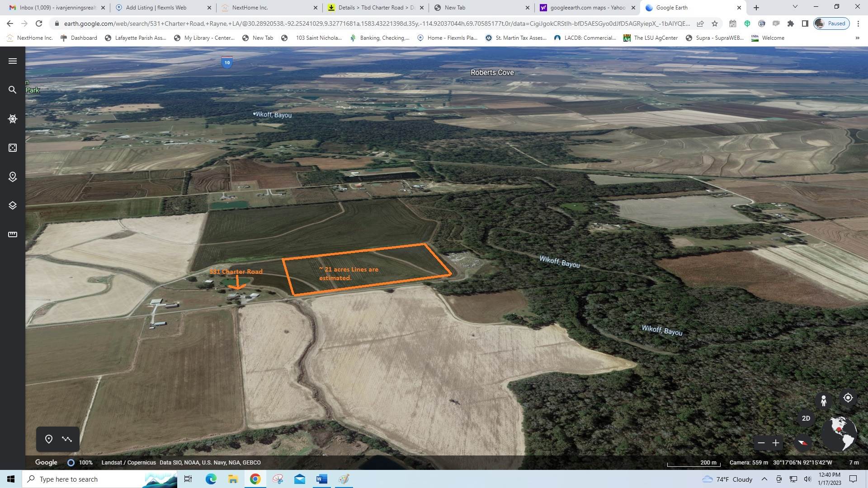Show hidden system tray icons
Screen dimensions: 868x488
[x=764, y=479]
